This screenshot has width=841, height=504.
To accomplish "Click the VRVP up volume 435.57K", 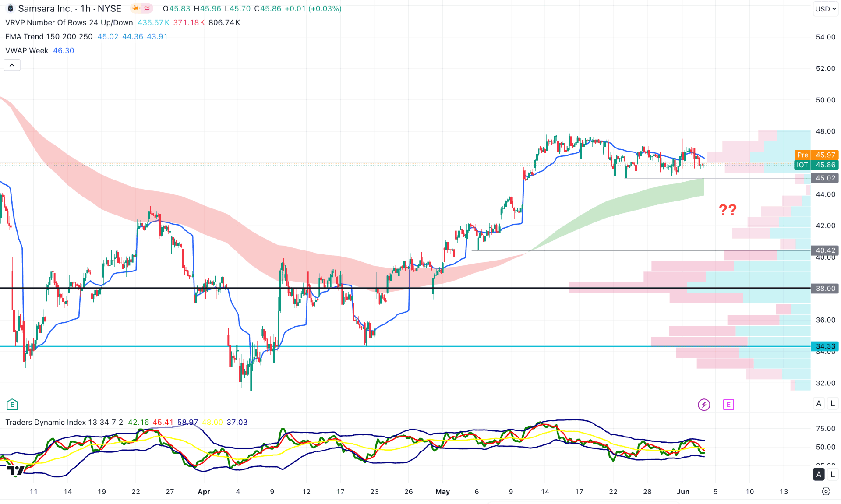I will [153, 22].
